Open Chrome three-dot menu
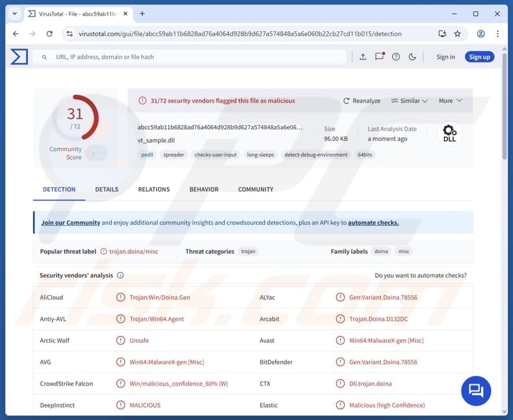Image resolution: width=513 pixels, height=420 pixels. tap(497, 34)
